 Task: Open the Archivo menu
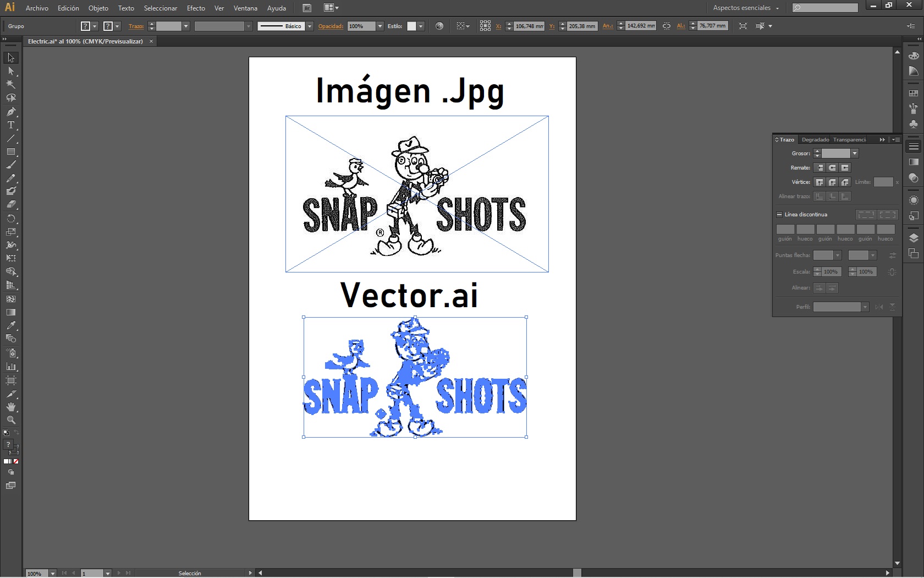click(37, 8)
